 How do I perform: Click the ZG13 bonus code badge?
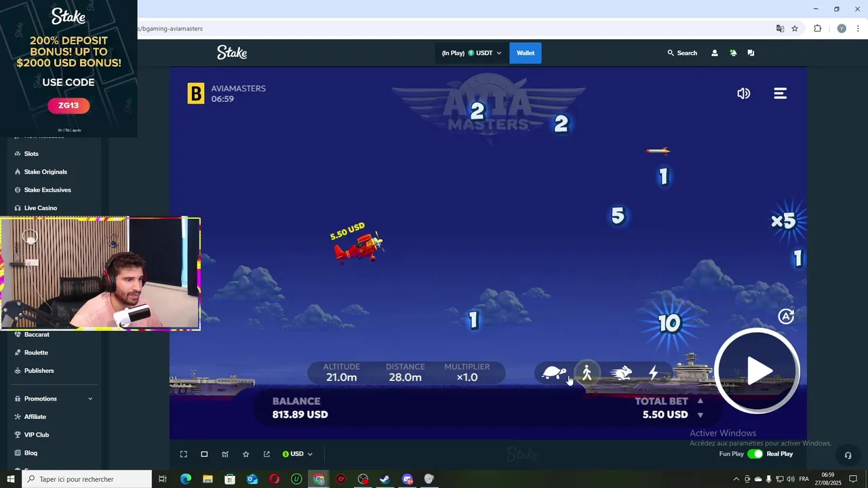(x=68, y=106)
